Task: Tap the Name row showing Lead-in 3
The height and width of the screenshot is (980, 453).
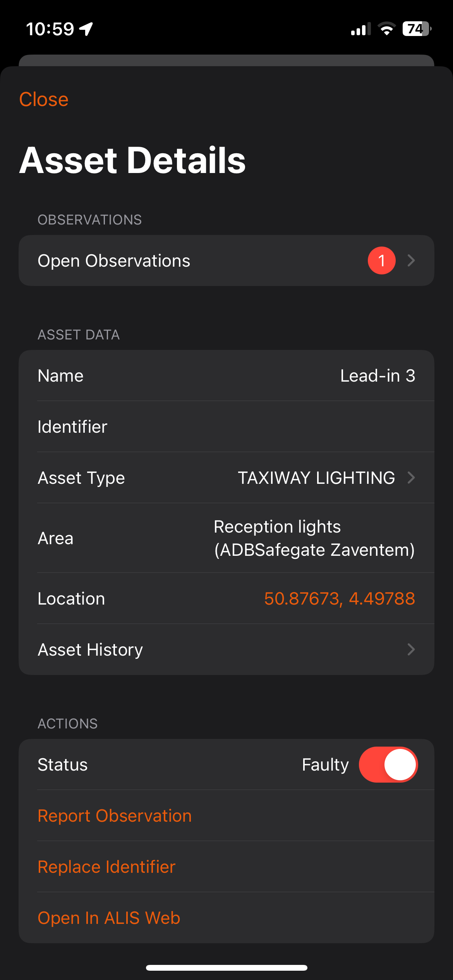Action: click(226, 376)
